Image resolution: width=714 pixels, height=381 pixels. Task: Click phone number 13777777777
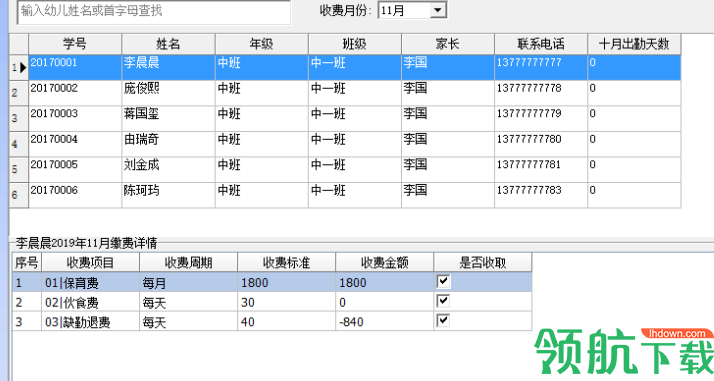point(541,68)
